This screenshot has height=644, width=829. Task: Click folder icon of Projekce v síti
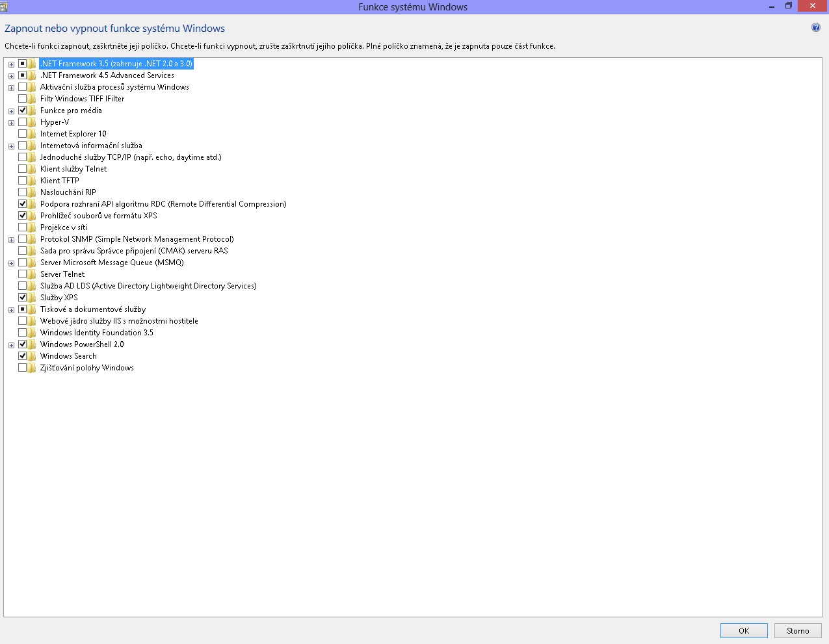click(32, 227)
